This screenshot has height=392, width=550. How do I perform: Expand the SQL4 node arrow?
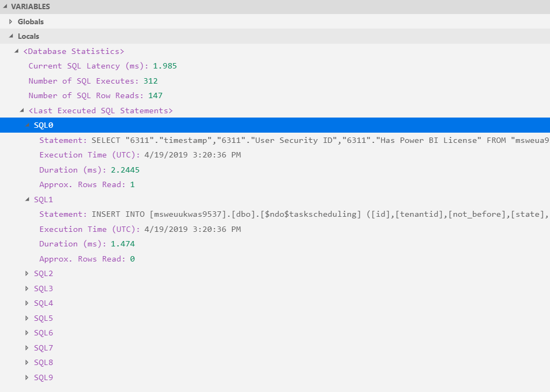coord(27,303)
